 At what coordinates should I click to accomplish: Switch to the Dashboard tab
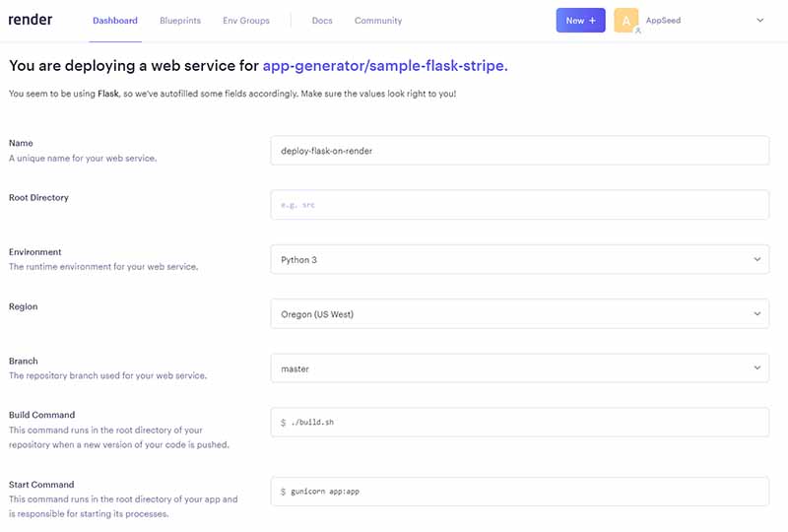pos(114,21)
